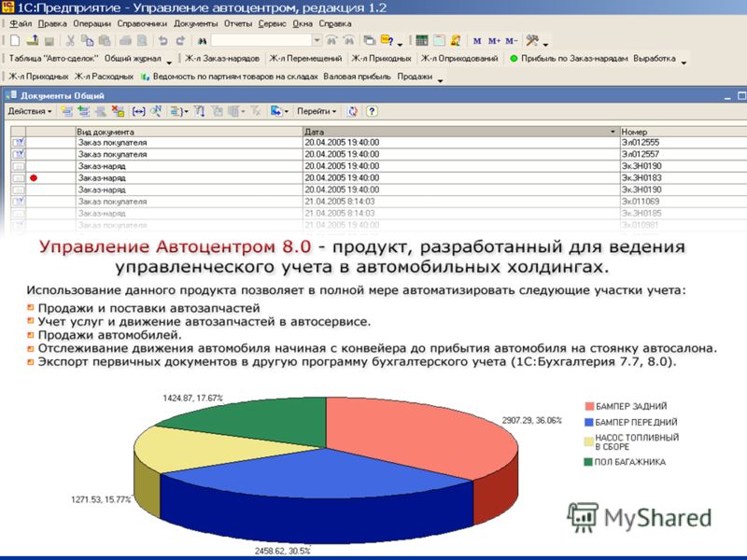
Task: Click the printer icon
Action: [125, 41]
